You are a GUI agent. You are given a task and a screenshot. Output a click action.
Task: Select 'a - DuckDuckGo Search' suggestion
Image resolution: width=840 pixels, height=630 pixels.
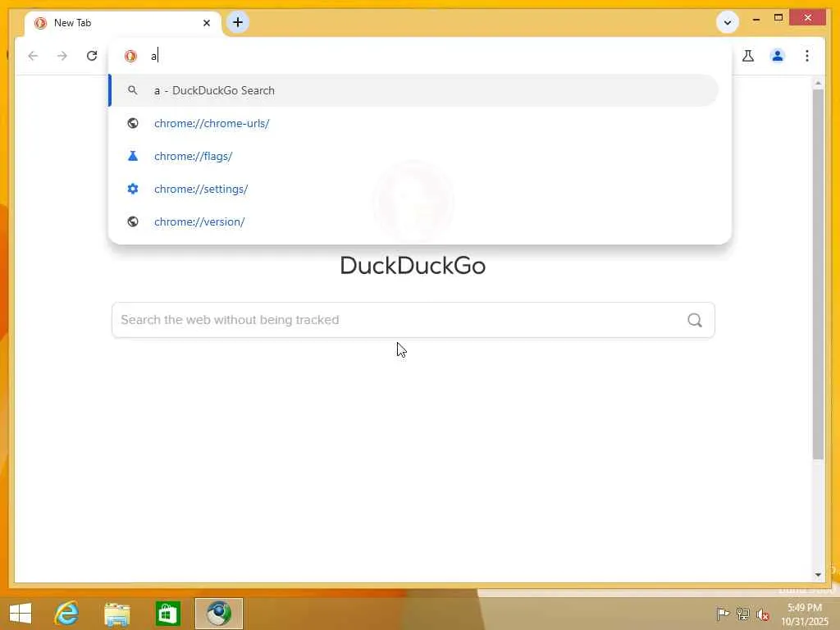(x=413, y=90)
